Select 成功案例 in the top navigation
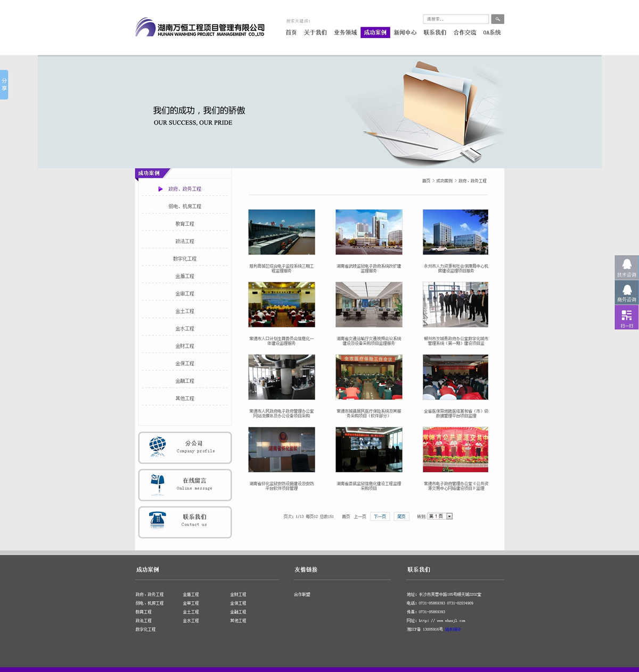This screenshot has width=639, height=672. (375, 32)
